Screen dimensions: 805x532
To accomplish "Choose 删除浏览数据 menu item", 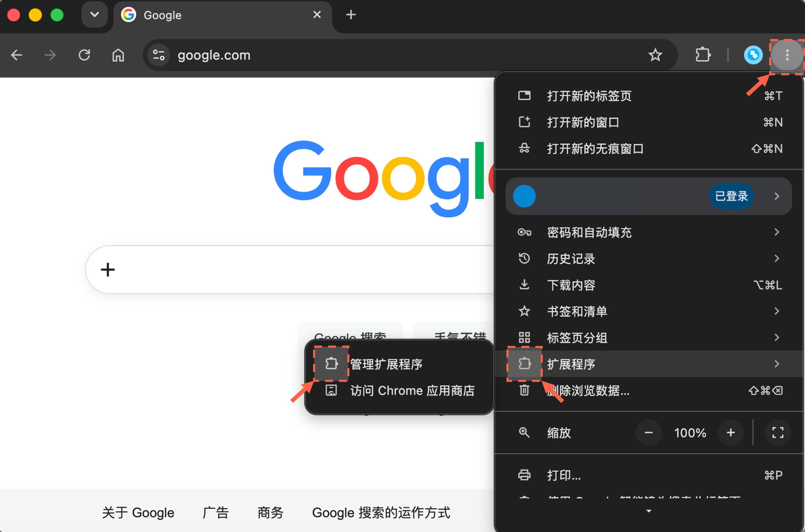I will coord(649,390).
